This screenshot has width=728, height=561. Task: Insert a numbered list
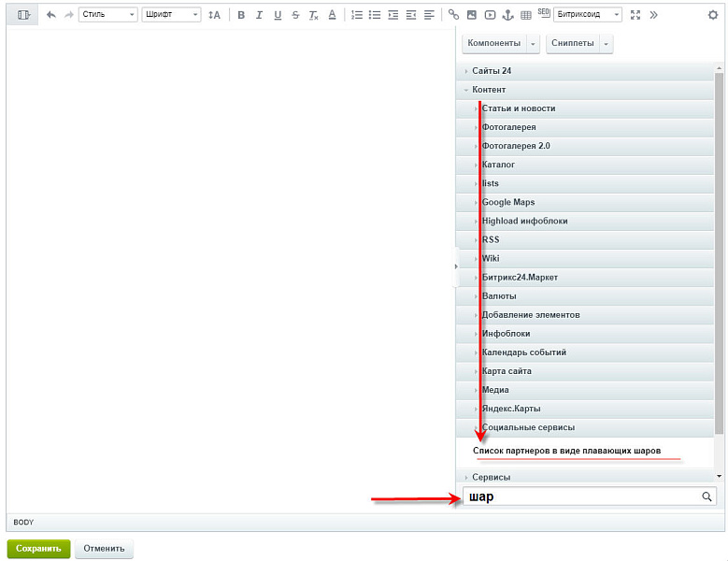(x=357, y=15)
